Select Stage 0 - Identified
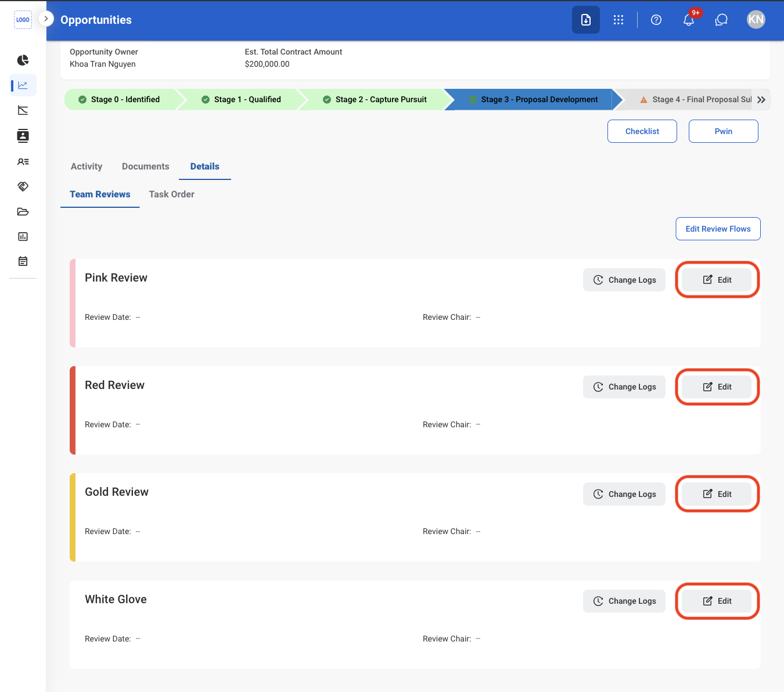784x692 pixels. pos(120,99)
